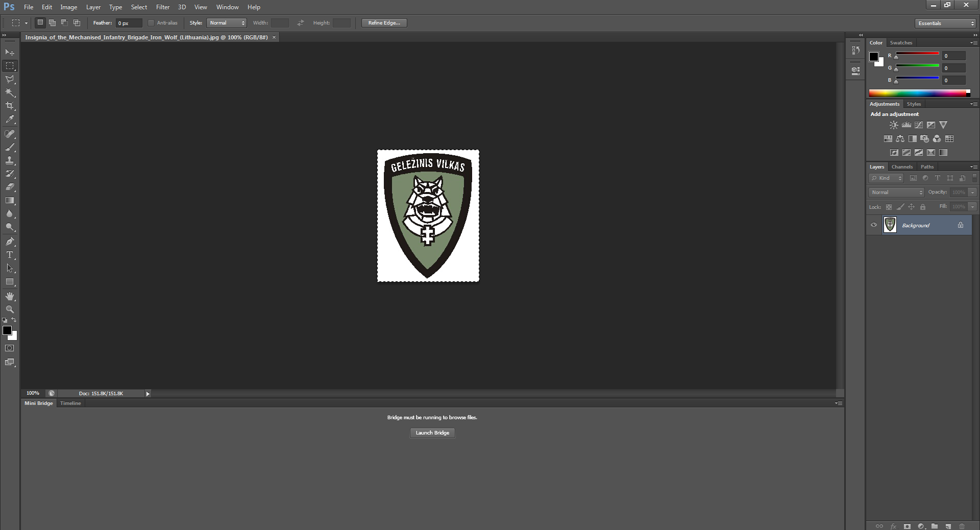Open the Style dropdown in options bar

pyautogui.click(x=227, y=23)
